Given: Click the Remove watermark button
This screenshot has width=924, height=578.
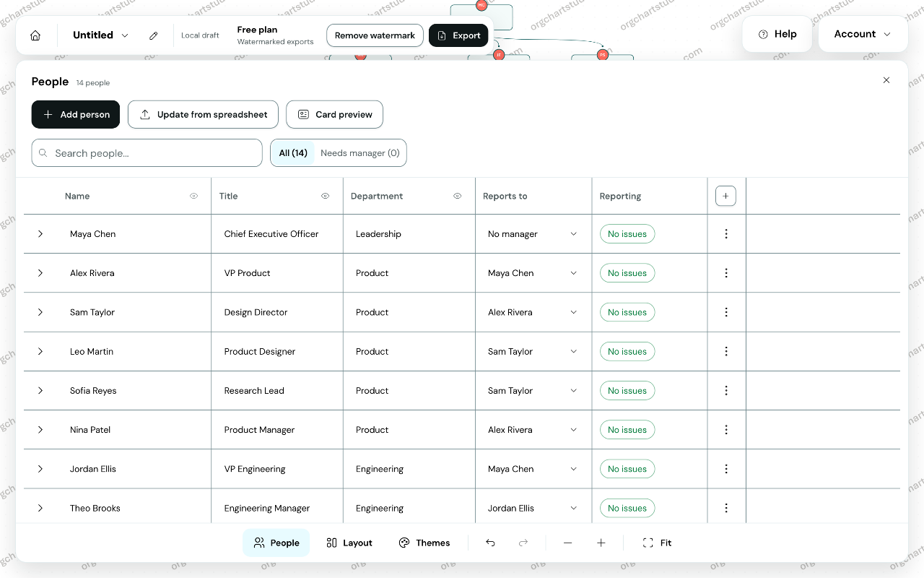Looking at the screenshot, I should [x=375, y=35].
